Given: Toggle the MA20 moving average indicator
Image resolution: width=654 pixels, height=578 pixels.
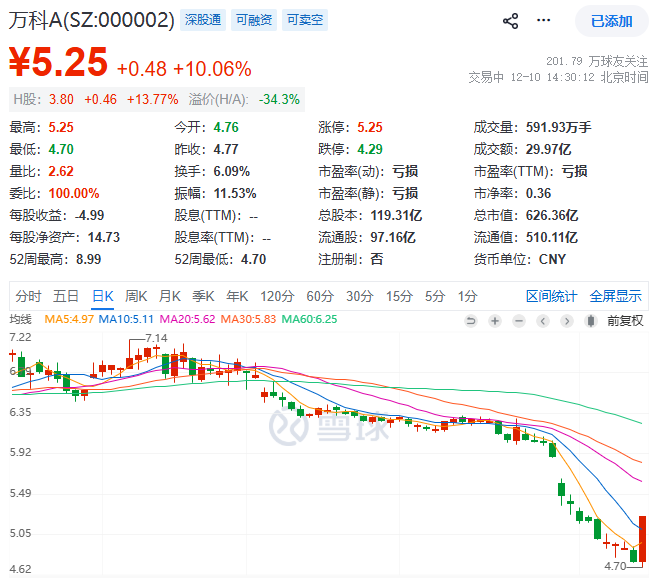Looking at the screenshot, I should 191,320.
